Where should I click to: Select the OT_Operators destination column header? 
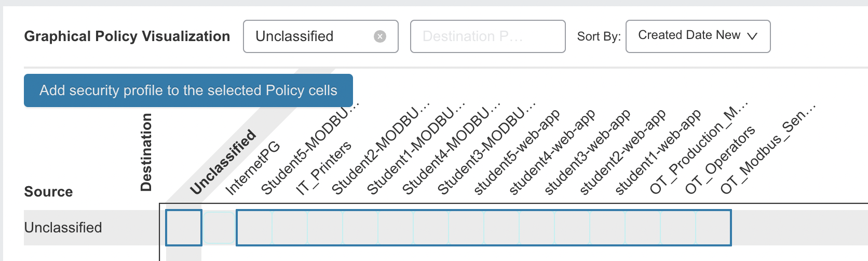(720, 160)
